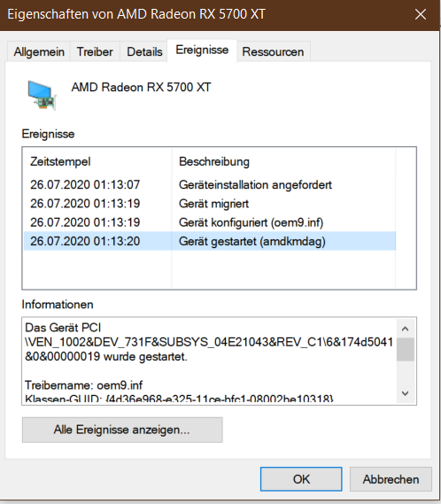
Task: Switch to the Allgemein tab
Action: (x=39, y=51)
